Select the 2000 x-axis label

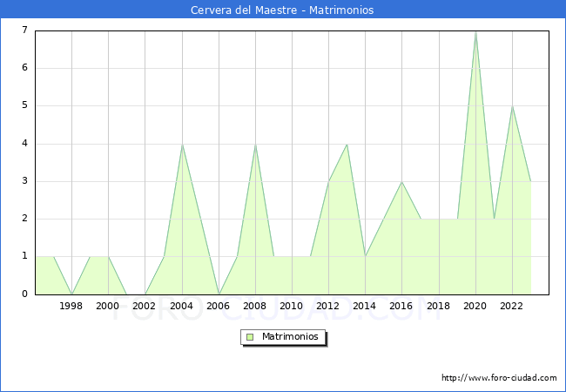108,306
